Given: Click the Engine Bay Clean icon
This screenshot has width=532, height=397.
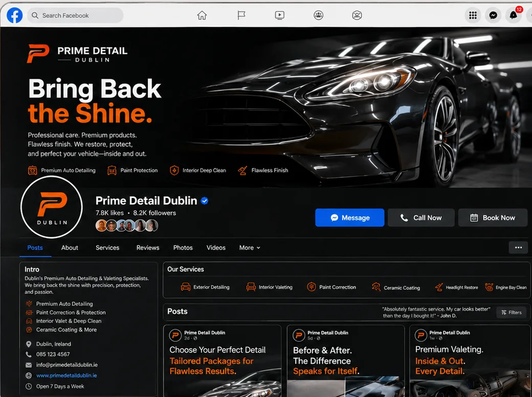Looking at the screenshot, I should (x=489, y=287).
